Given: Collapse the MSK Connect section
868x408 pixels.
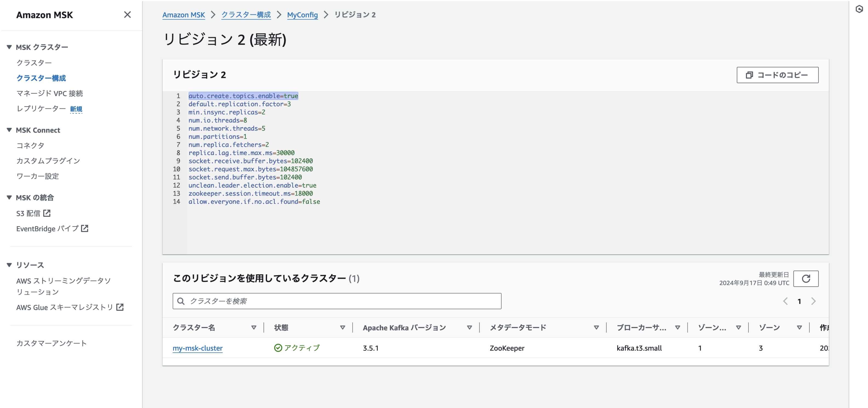Looking at the screenshot, I should point(9,130).
